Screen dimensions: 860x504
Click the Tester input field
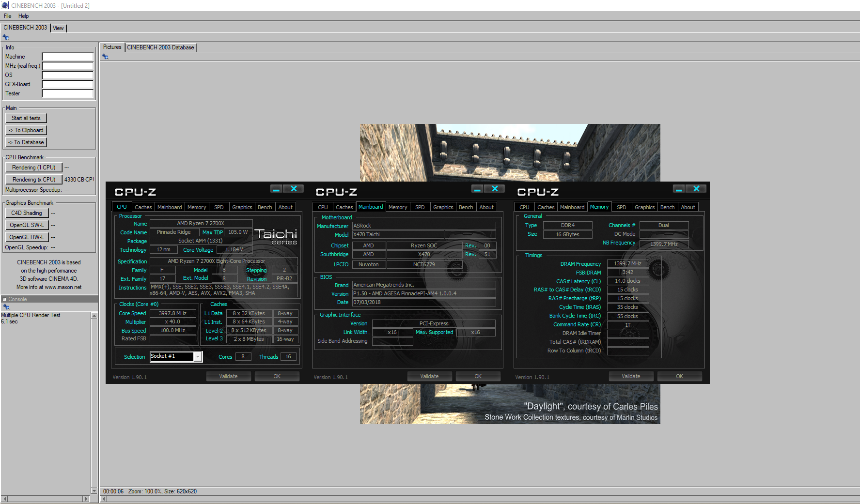(x=67, y=93)
